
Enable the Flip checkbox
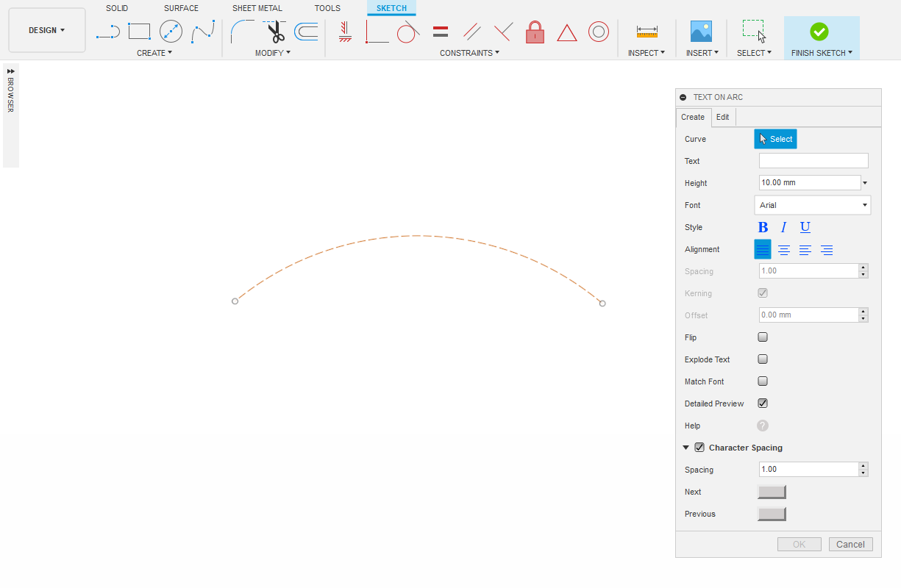click(x=763, y=337)
